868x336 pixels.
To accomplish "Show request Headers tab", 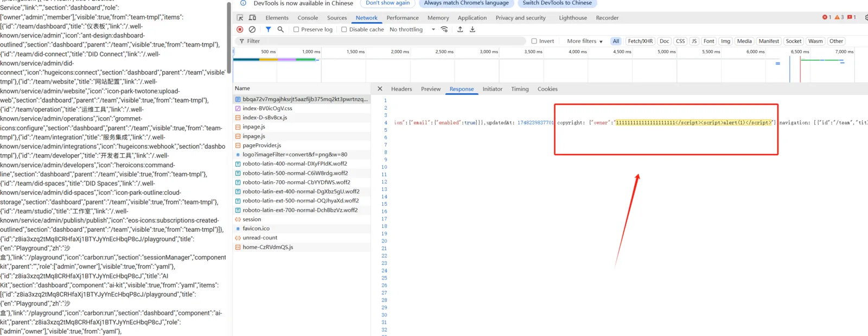I will coord(401,89).
